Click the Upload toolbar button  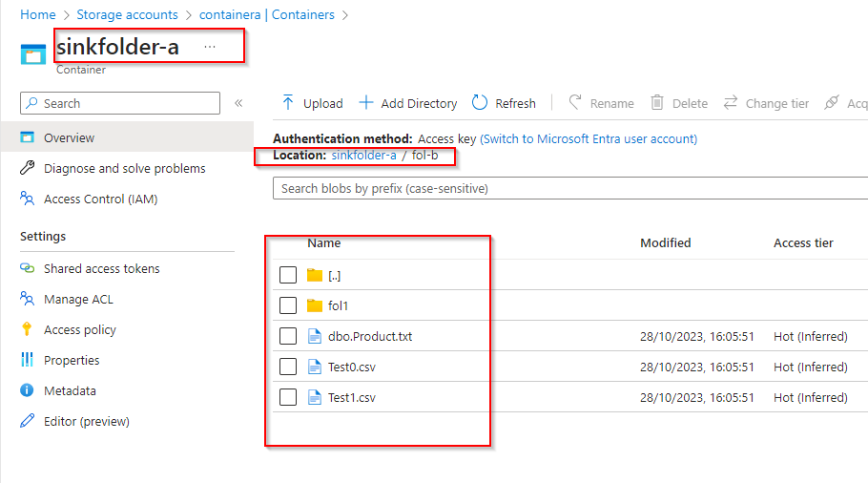(312, 104)
